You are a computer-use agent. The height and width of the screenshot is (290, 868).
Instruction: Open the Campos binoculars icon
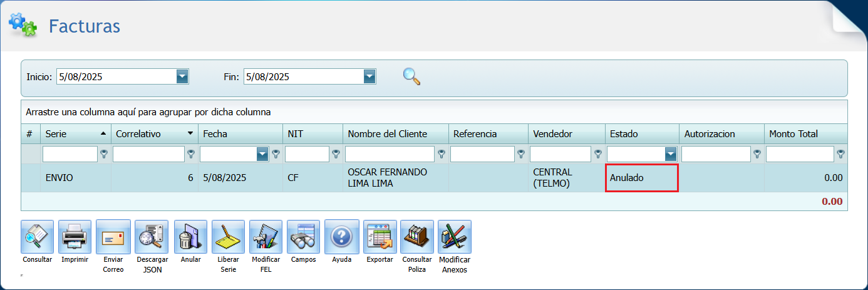point(303,236)
